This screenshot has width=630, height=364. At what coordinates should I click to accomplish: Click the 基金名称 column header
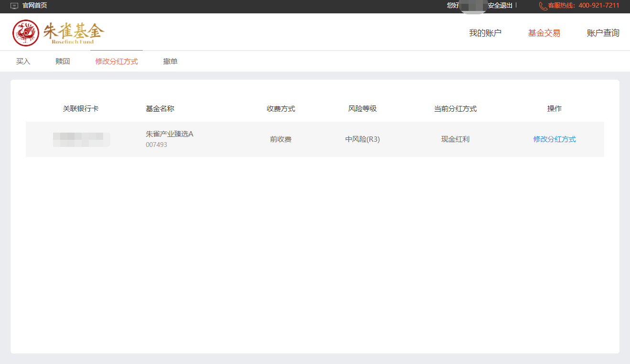tap(160, 109)
